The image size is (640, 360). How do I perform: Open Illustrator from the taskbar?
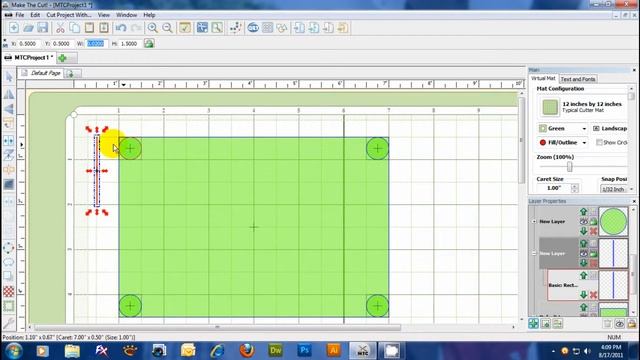pyautogui.click(x=333, y=351)
